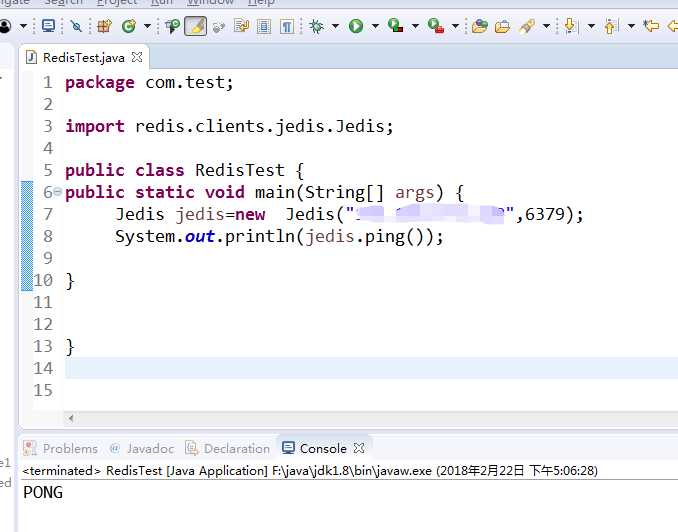This screenshot has height=532, width=678.
Task: Click the "package com.test;" line
Action: click(149, 82)
